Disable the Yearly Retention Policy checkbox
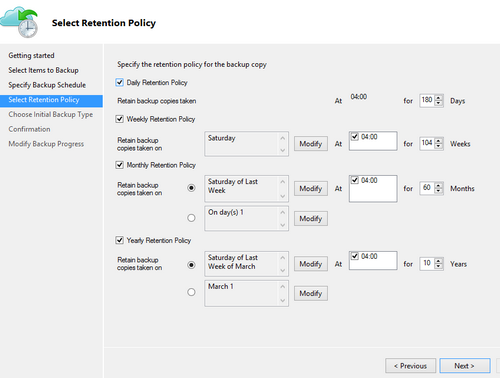Image resolution: width=500 pixels, height=378 pixels. 119,240
